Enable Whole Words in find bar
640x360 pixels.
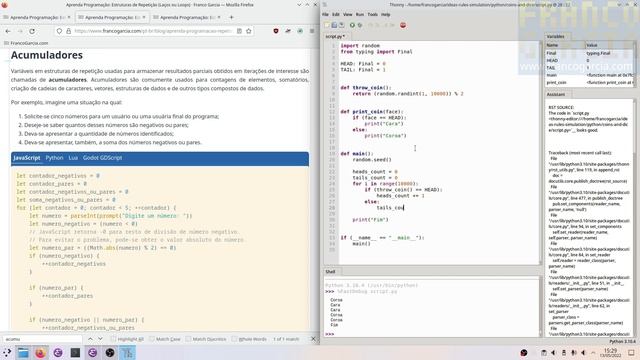click(249, 339)
